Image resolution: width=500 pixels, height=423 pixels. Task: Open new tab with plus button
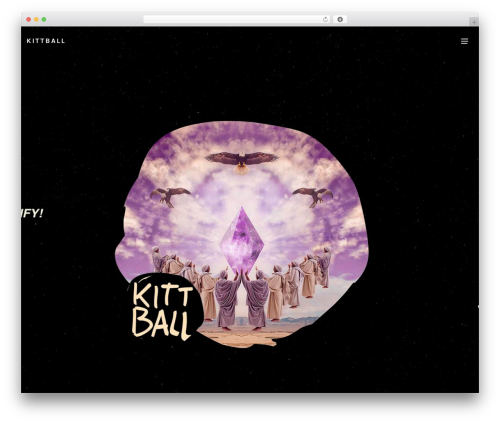(x=474, y=22)
